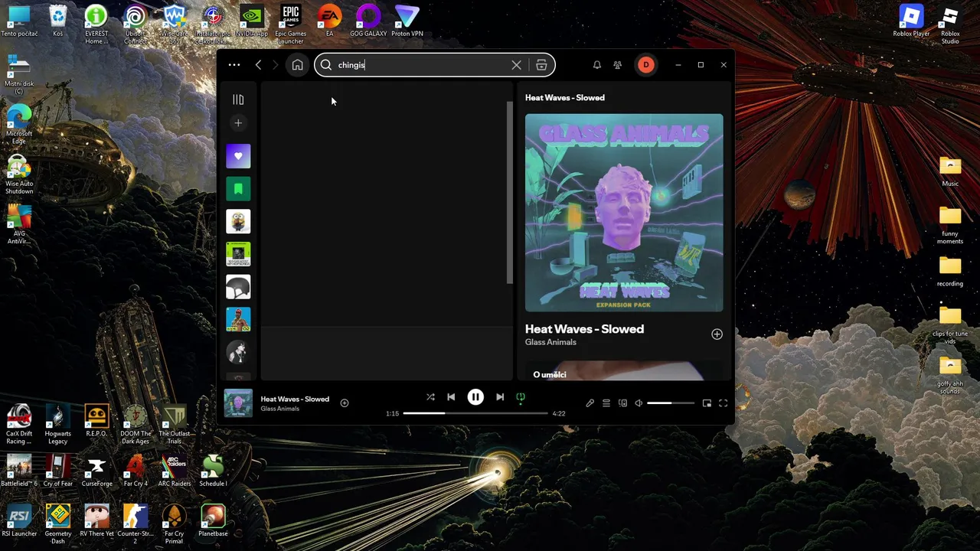This screenshot has width=980, height=551.
Task: Enter full screen player mode
Action: click(723, 403)
